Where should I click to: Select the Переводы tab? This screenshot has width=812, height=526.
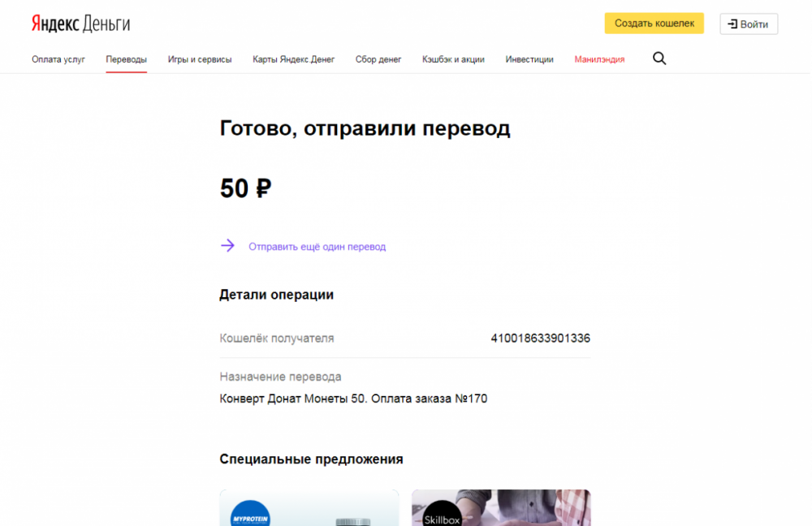[x=127, y=59]
